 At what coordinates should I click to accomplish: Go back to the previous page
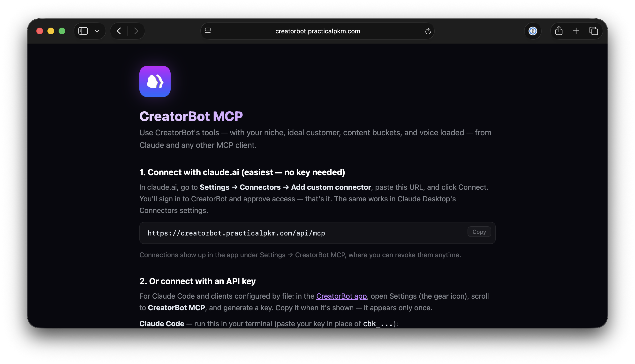point(119,31)
